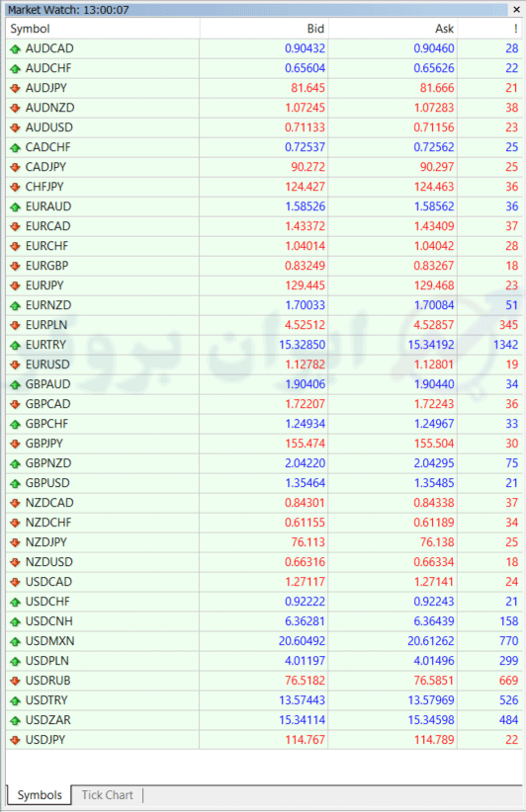Viewport: 526px width, 812px height.
Task: Click the NZDUSD ask price 0.66334
Action: click(x=434, y=562)
